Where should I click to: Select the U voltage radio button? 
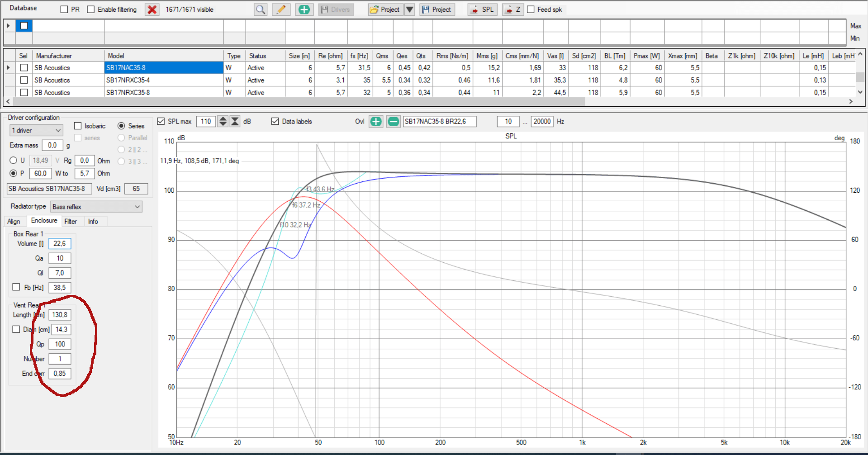(13, 161)
